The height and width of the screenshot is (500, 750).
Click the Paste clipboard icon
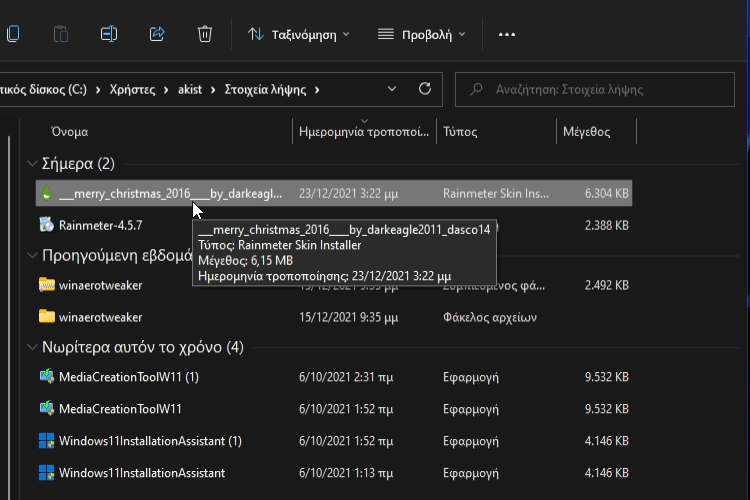tap(61, 34)
